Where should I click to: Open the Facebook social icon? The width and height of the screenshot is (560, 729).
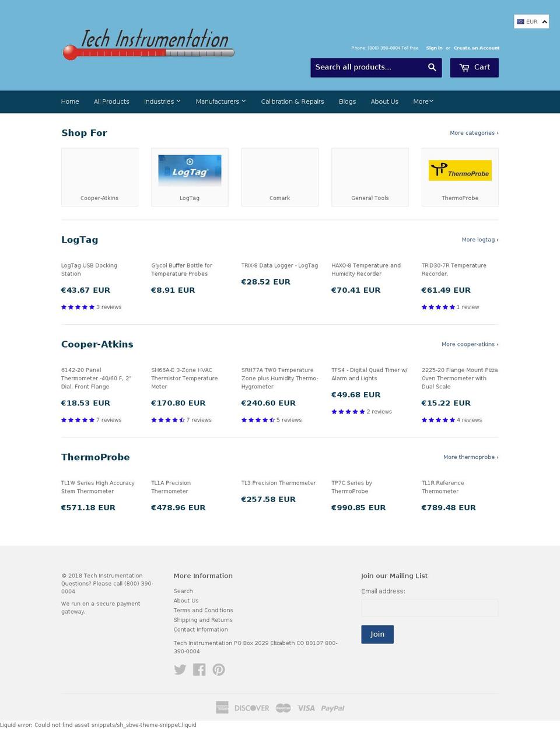[x=199, y=670]
